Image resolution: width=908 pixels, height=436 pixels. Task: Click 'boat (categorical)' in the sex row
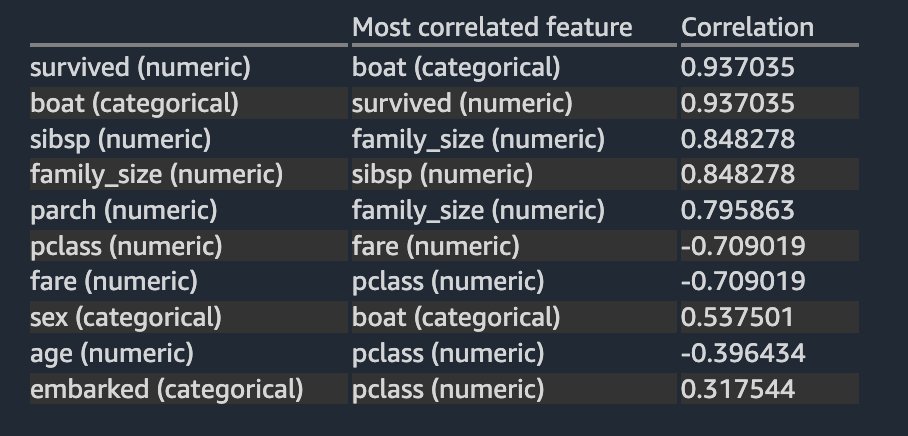click(456, 317)
